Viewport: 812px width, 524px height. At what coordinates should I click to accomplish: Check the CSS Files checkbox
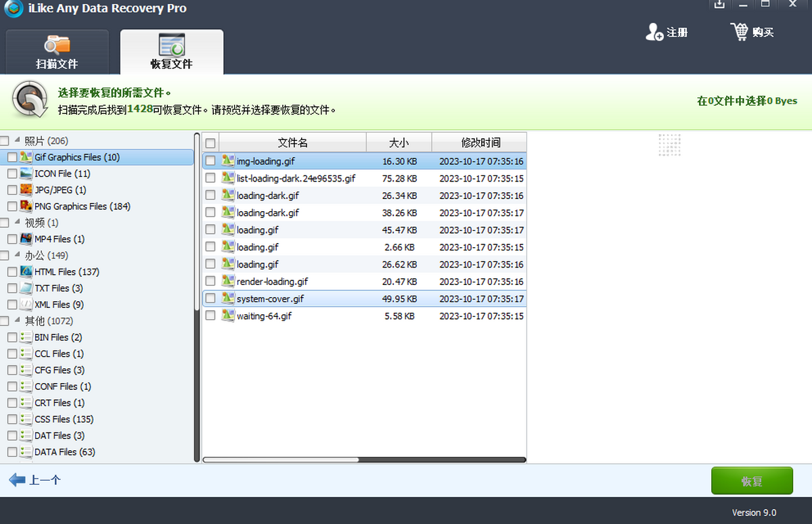click(12, 419)
